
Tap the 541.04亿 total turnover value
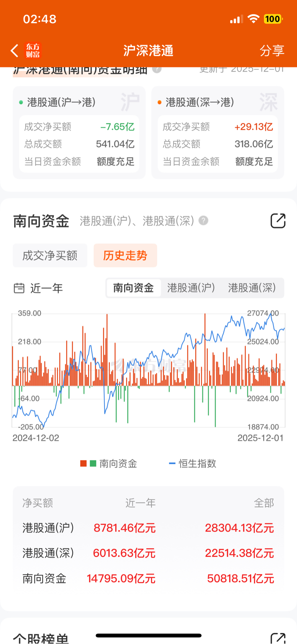point(115,144)
